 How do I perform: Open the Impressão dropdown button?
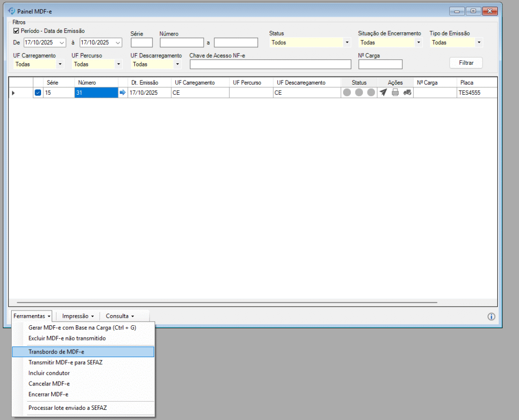click(x=78, y=316)
